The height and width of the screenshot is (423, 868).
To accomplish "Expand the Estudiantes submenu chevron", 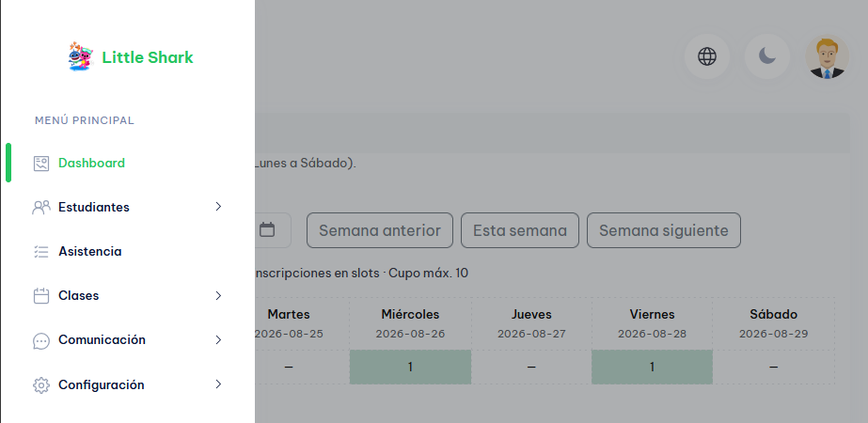I will click(x=218, y=207).
